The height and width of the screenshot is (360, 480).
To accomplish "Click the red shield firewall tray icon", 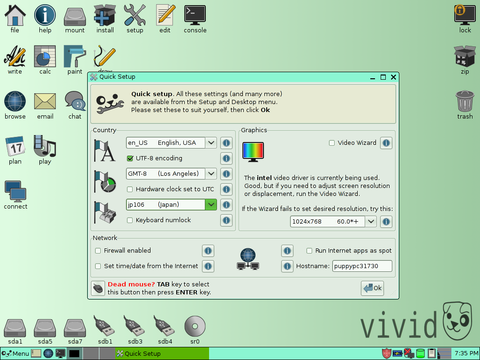I will point(387,353).
